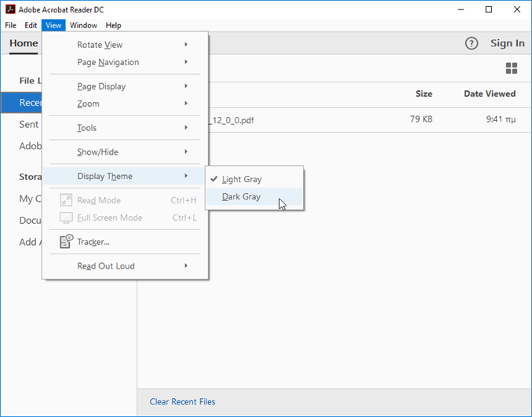Click the 79 KB size cell
This screenshot has width=532, height=417.
point(421,119)
